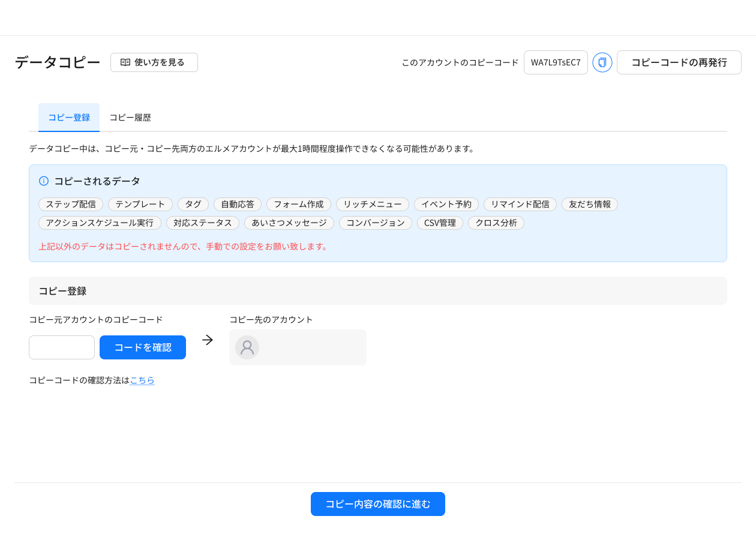Image resolution: width=756 pixels, height=540 pixels.
Task: Click the データコピー中は notice sentence
Action: click(253, 148)
